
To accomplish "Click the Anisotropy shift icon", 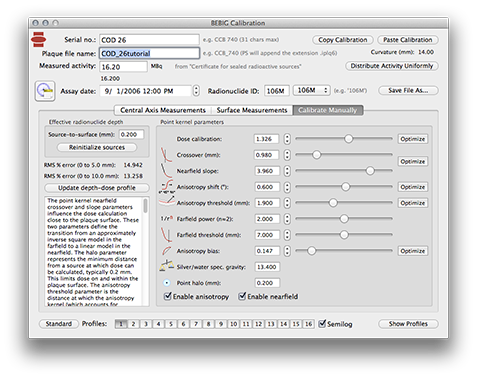I will pyautogui.click(x=166, y=186).
